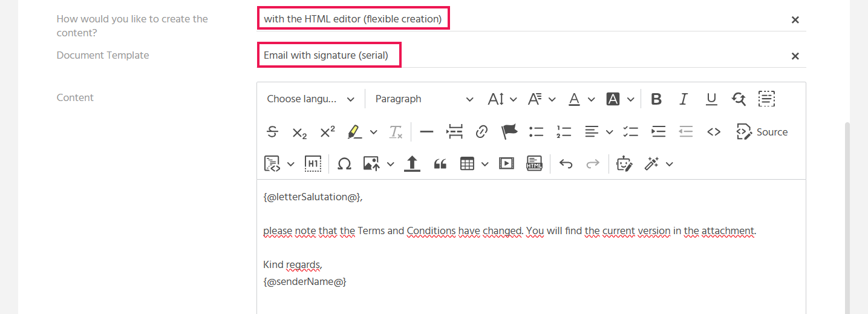Open the insert image dropdown
Viewport: 868px width, 314px height.
[378, 164]
